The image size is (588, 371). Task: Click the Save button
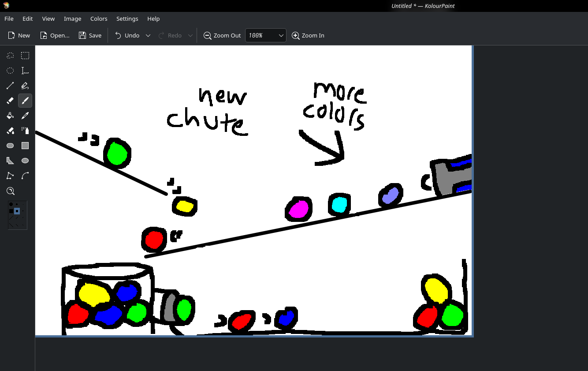click(x=90, y=36)
